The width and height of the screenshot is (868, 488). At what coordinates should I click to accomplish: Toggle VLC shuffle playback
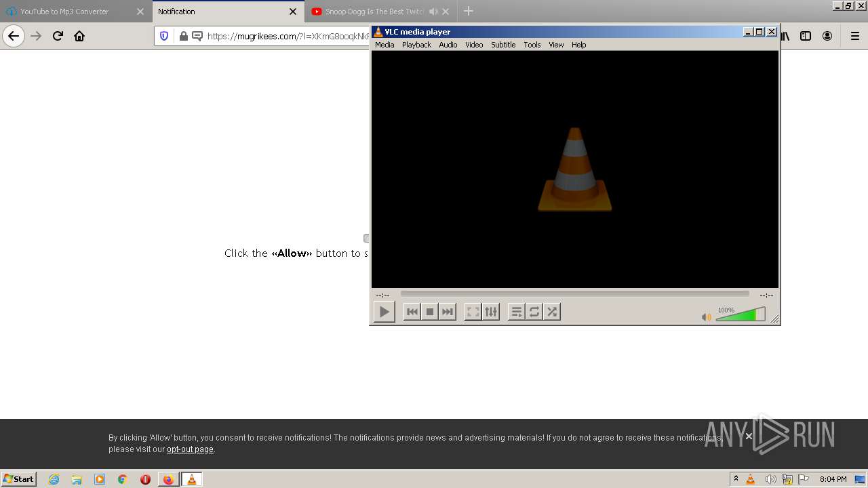point(552,312)
